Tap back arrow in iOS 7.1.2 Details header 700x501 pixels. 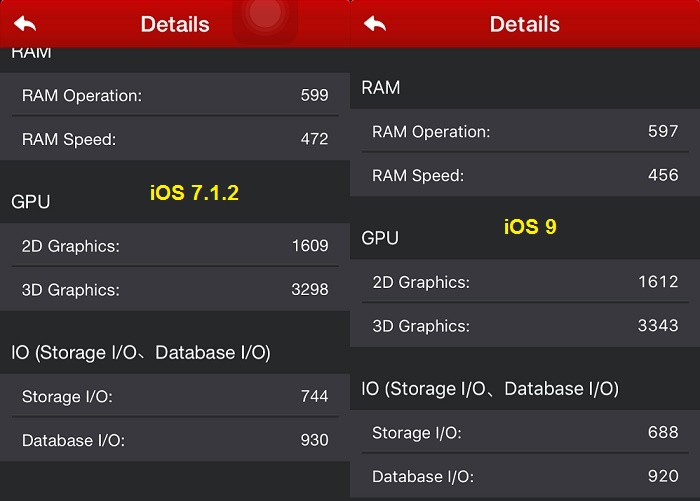pyautogui.click(x=25, y=24)
